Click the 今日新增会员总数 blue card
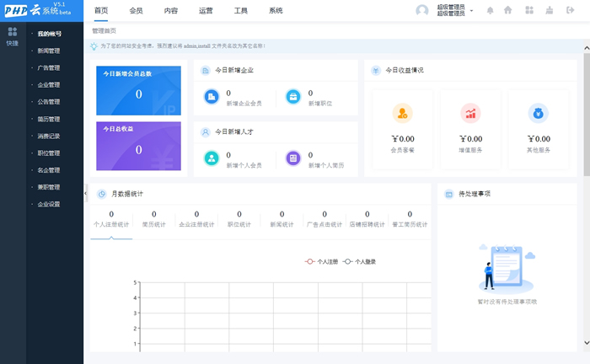The image size is (590, 364). click(138, 91)
